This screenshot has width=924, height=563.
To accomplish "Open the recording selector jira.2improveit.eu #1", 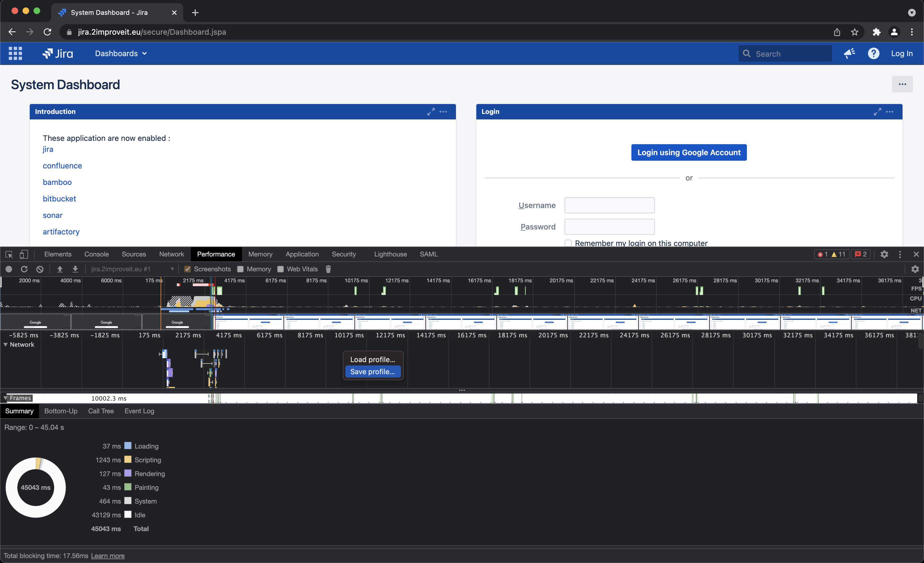I will point(132,269).
